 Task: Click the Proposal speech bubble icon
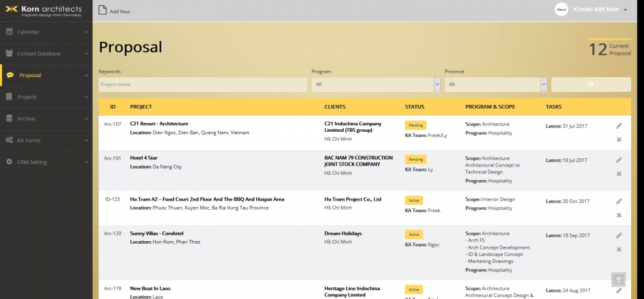(x=10, y=75)
